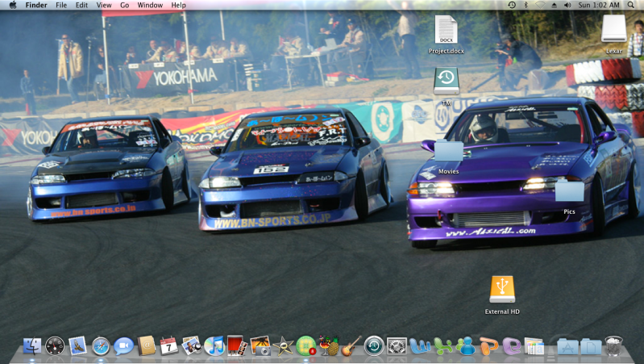644x364 pixels.
Task: Open the File menu
Action: coord(61,5)
